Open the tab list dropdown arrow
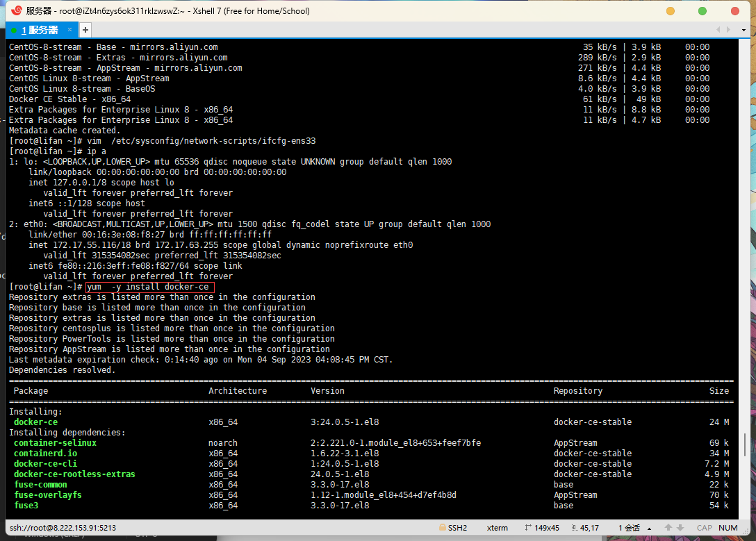756x541 pixels. pos(745,30)
